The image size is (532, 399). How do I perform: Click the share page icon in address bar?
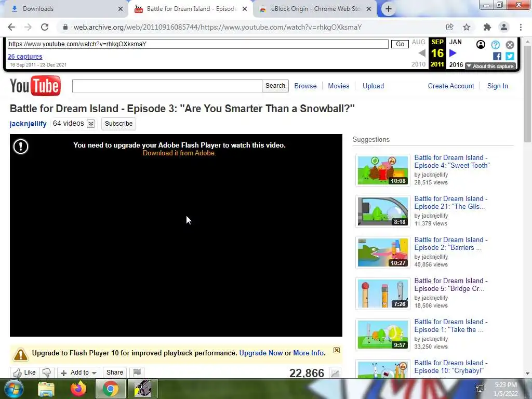(449, 27)
